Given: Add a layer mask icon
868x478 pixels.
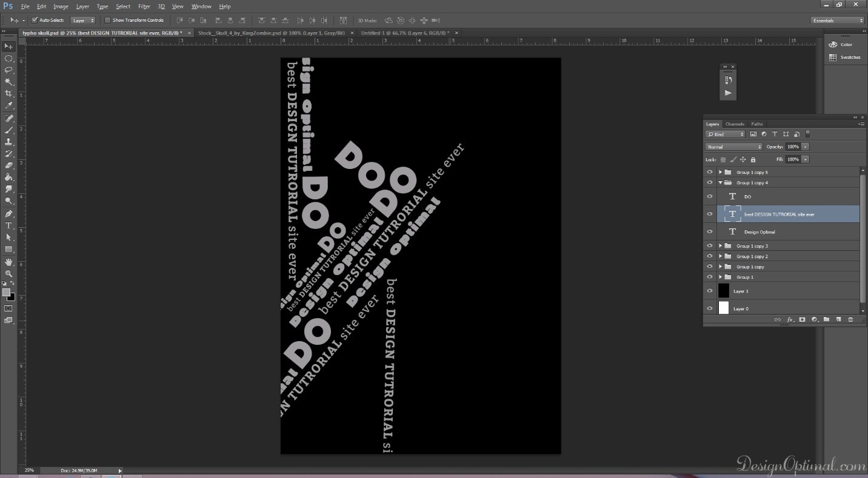Looking at the screenshot, I should point(802,319).
